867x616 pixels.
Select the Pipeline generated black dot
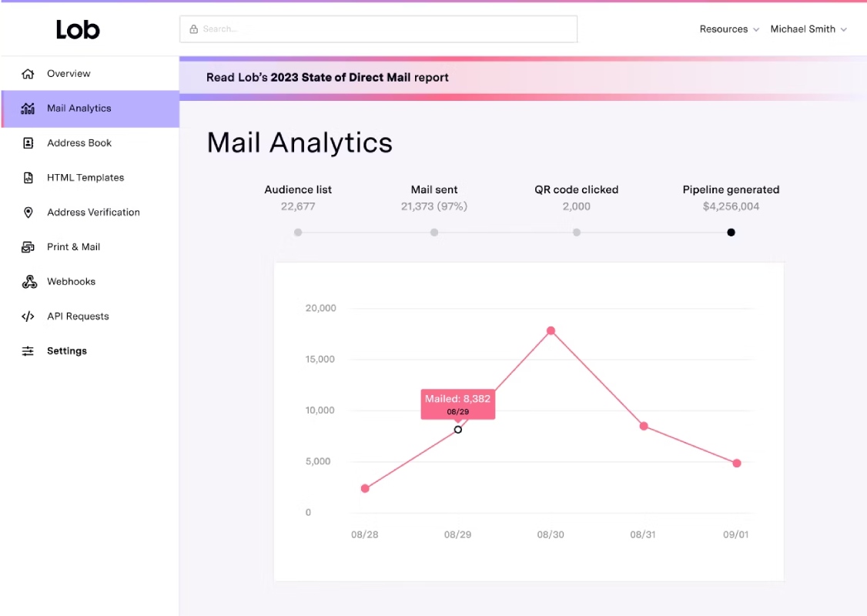click(731, 233)
